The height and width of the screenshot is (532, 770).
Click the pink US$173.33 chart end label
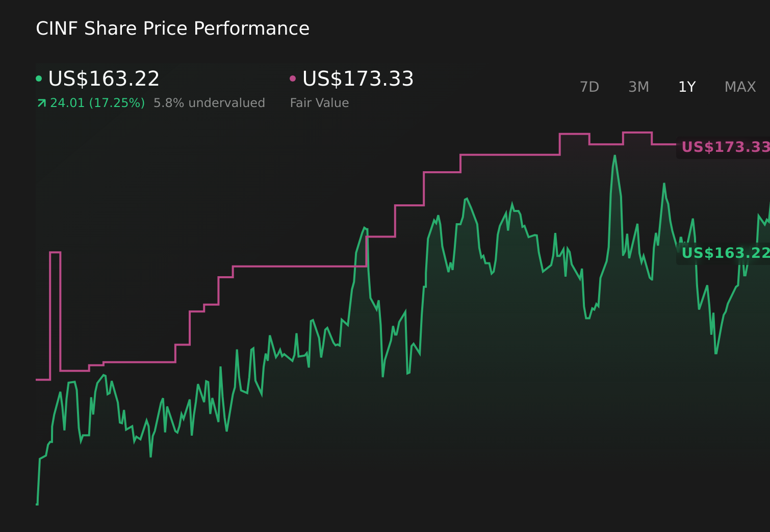(x=725, y=147)
